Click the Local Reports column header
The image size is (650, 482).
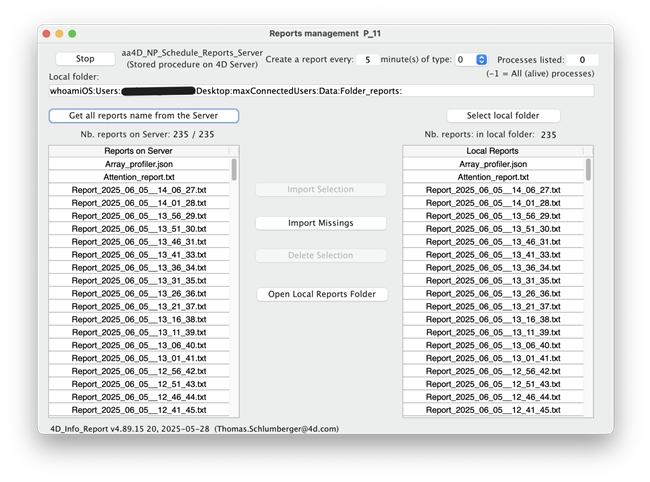(x=492, y=151)
